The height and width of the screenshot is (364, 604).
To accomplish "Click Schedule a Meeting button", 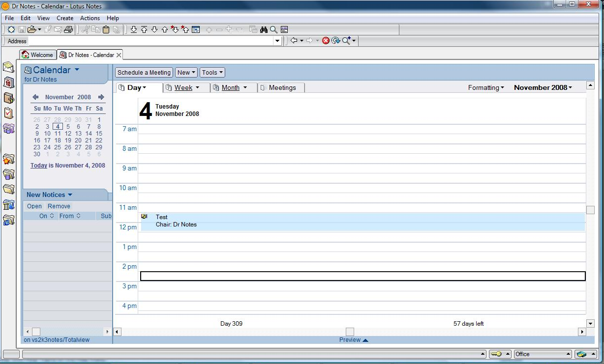I will pos(144,73).
